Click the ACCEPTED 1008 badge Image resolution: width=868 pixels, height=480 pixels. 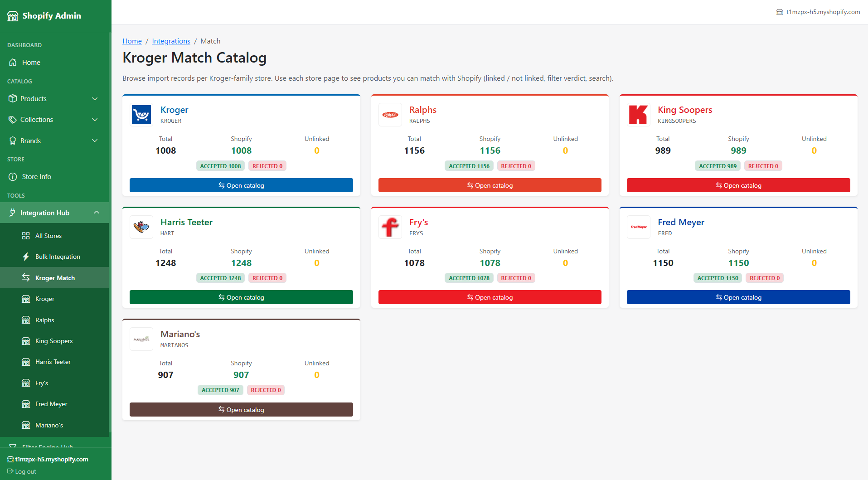coord(221,166)
